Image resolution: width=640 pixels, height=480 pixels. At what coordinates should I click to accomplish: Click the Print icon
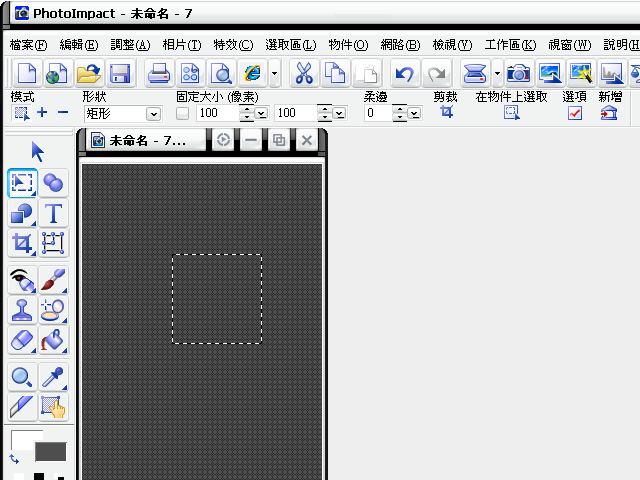coord(159,74)
